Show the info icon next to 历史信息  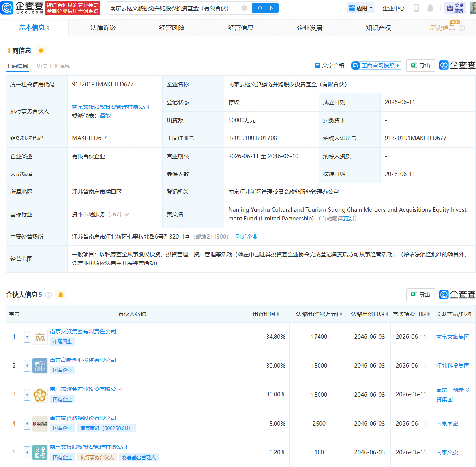(x=462, y=28)
